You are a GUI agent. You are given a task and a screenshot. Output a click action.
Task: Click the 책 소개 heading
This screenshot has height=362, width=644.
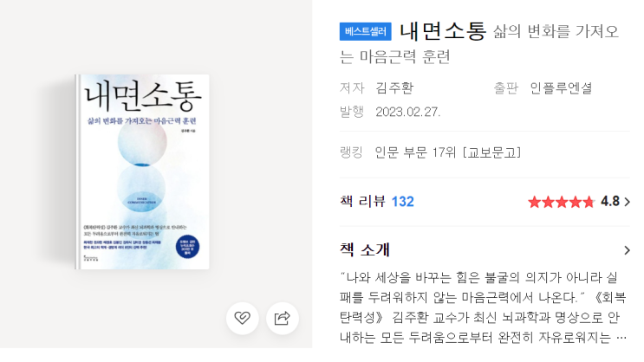click(365, 249)
